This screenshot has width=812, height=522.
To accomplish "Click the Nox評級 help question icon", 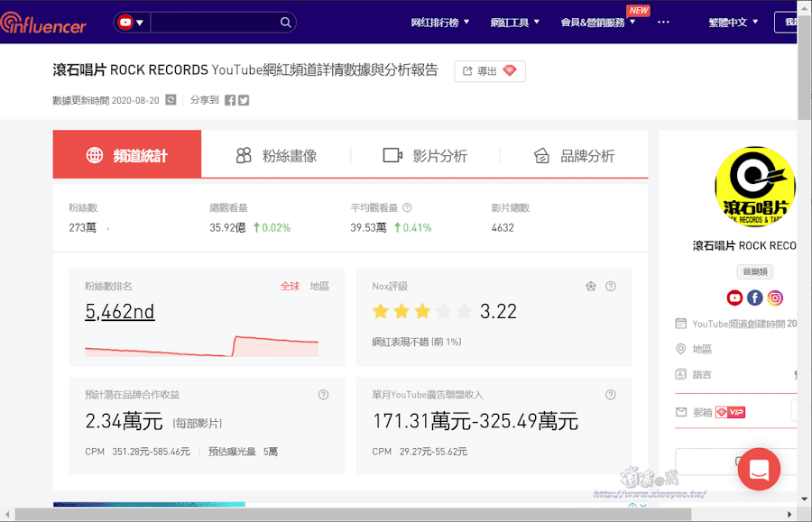I will coord(611,286).
